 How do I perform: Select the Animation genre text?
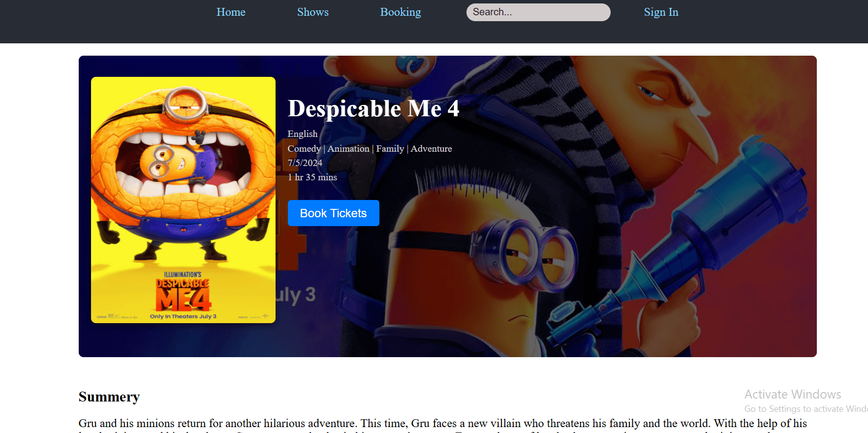point(348,149)
